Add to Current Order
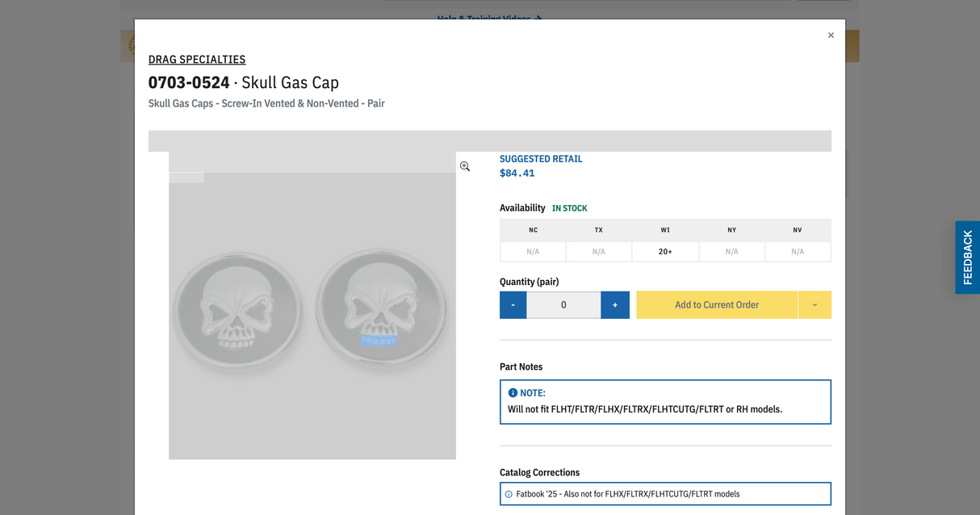980x515 pixels. (x=717, y=305)
